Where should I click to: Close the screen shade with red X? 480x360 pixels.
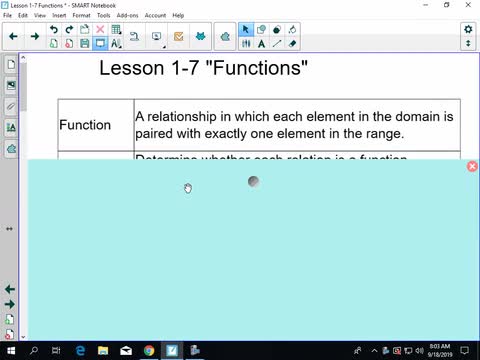point(472,166)
